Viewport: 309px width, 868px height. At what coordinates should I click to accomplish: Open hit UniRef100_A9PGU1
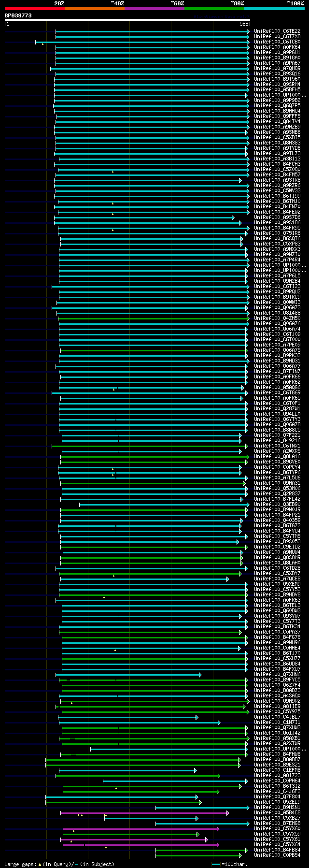point(277,52)
